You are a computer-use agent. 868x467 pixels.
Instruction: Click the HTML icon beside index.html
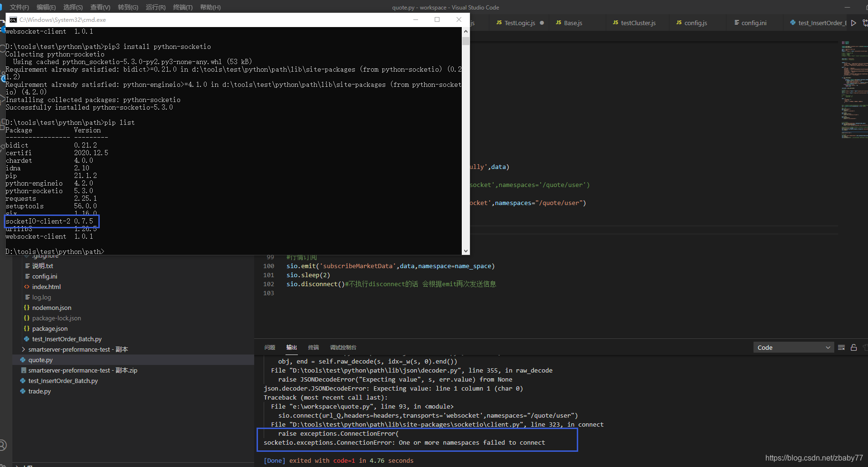[x=27, y=287]
